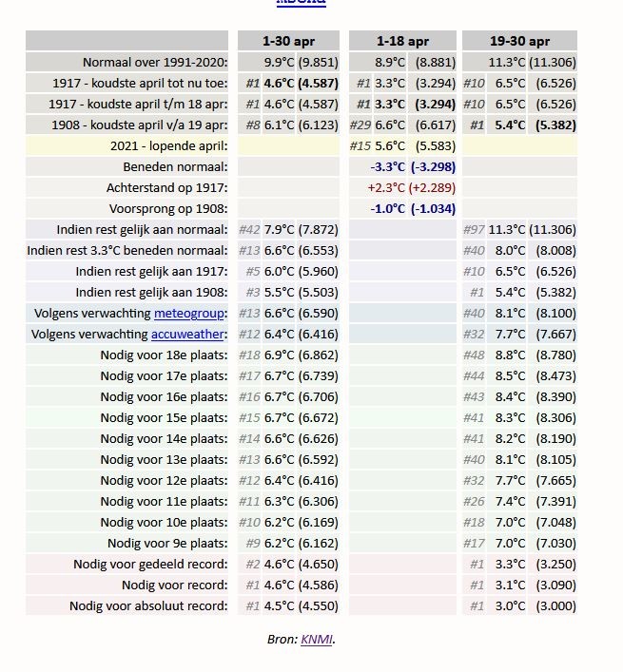
Task: Click the Nodig voor record row label
Action: tap(175, 585)
